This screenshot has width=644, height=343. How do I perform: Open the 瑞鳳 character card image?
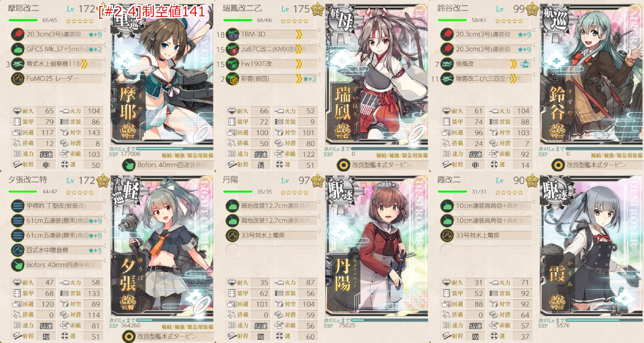coord(377,75)
